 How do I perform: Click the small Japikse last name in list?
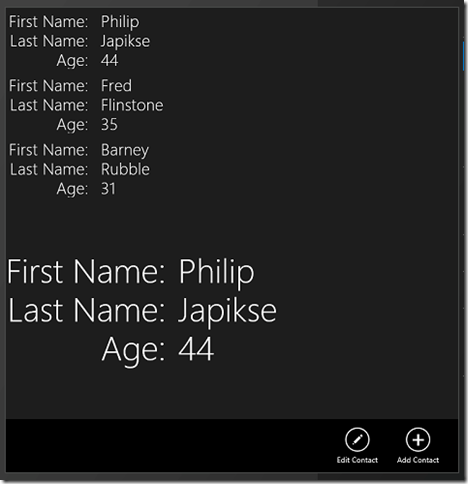(125, 41)
